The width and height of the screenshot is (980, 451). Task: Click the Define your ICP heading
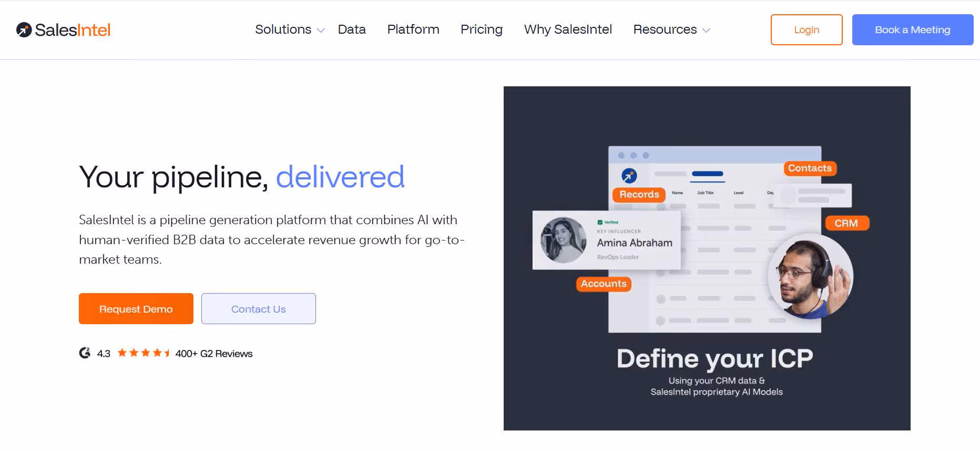coord(714,359)
